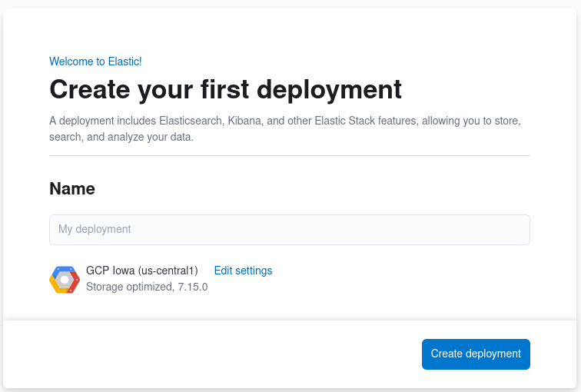581x392 pixels.
Task: Select the GCP Iowa (us-central1) region text
Action: point(142,271)
